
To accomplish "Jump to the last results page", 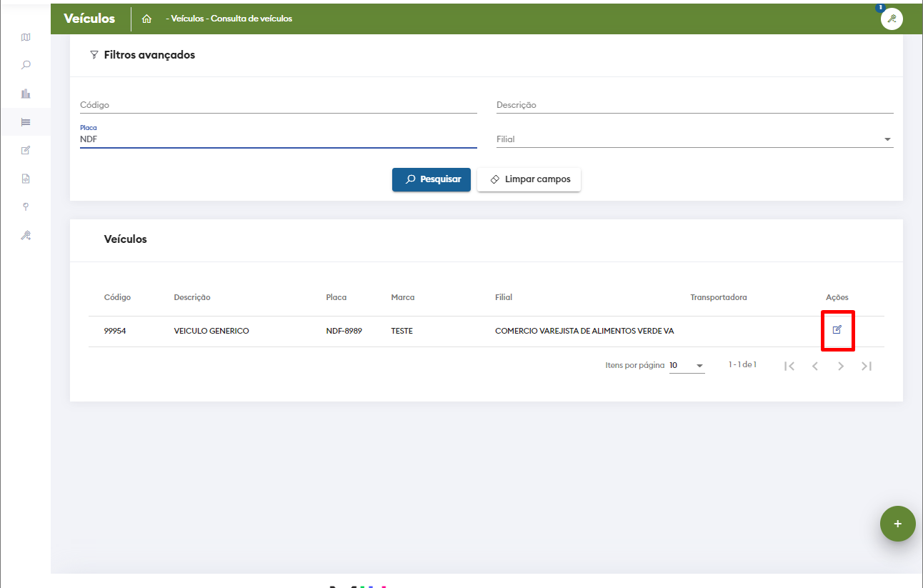I will 867,366.
